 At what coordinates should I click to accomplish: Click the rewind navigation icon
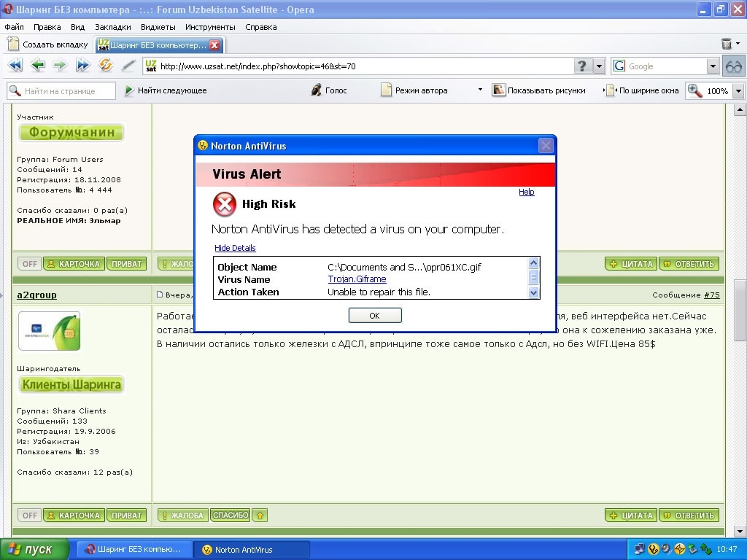click(15, 66)
